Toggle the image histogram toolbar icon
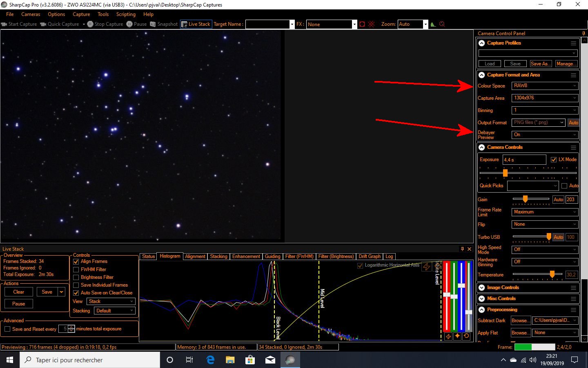The height and width of the screenshot is (368, 588). click(433, 24)
